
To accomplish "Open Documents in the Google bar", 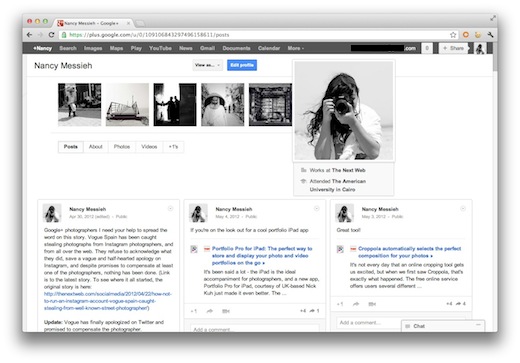I will [x=236, y=48].
